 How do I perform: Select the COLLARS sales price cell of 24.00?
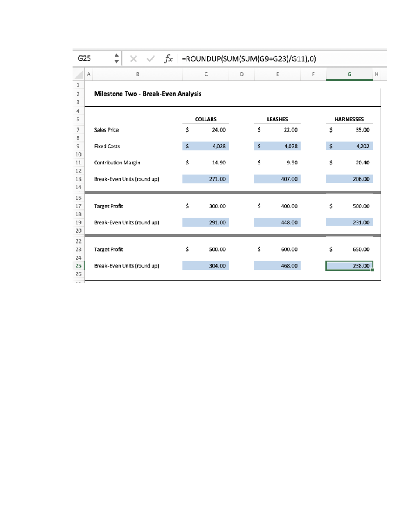(x=206, y=129)
